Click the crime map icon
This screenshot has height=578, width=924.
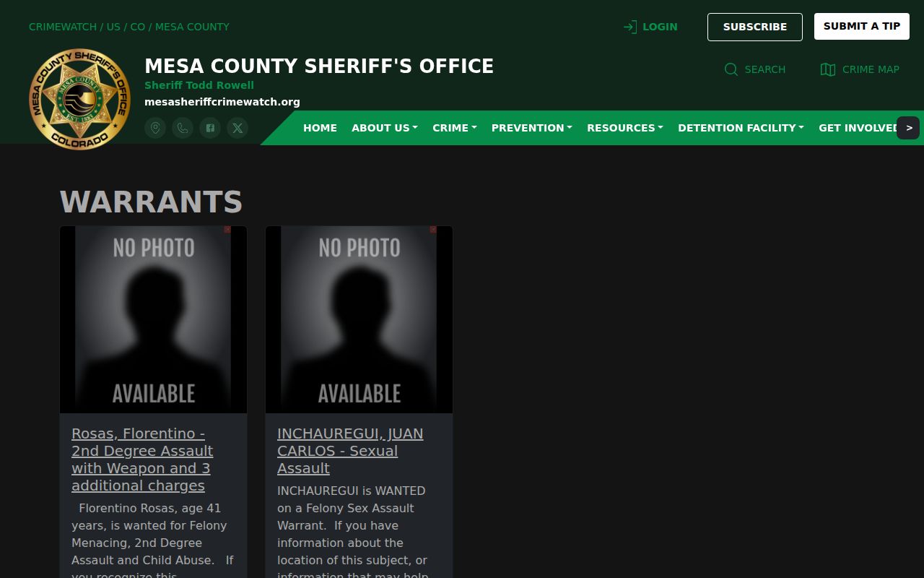point(828,69)
